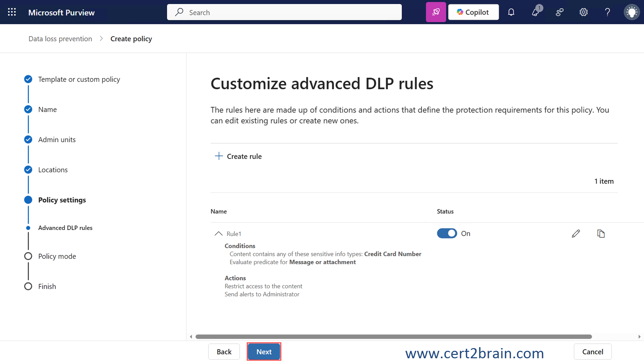Screen dimensions: 644x362
Task: Open the account profile avatar
Action: (631, 12)
